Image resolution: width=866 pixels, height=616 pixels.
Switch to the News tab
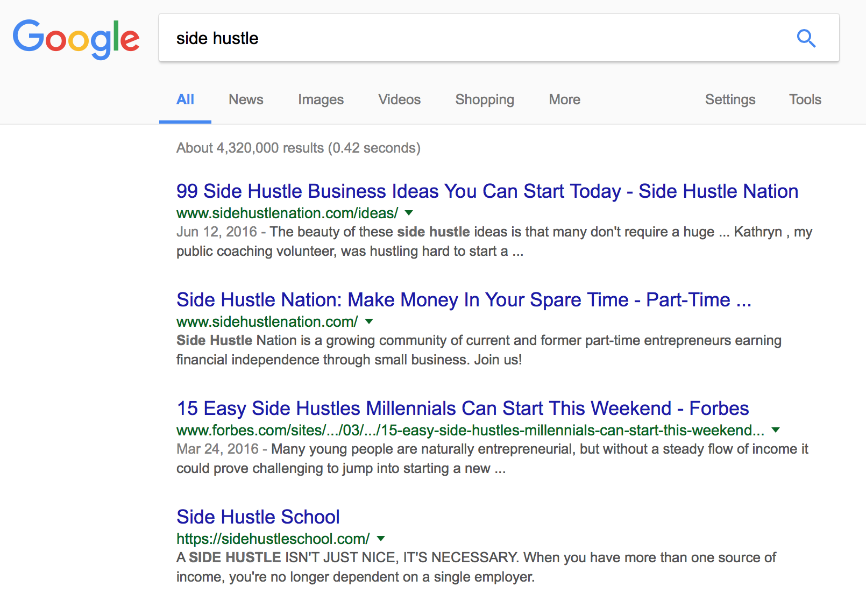[x=246, y=100]
